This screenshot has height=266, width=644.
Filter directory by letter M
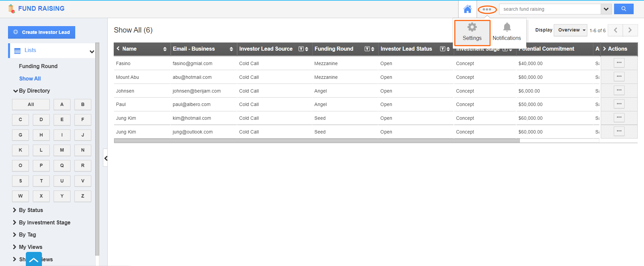[62, 150]
